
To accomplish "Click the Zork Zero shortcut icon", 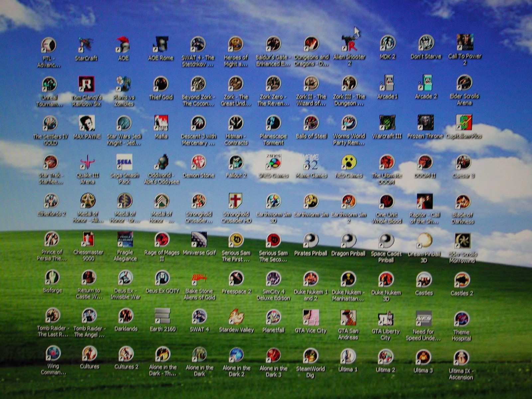I will [x=273, y=83].
